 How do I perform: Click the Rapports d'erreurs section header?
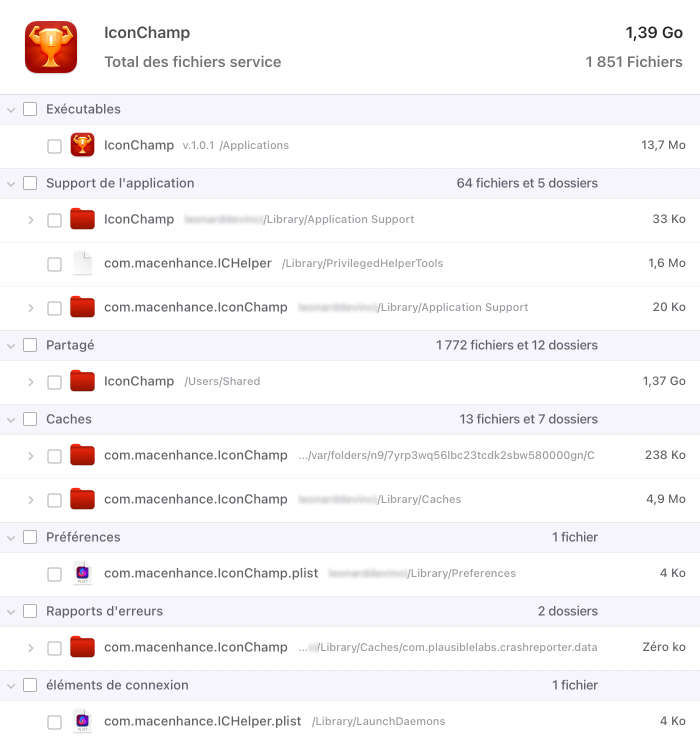pyautogui.click(x=104, y=611)
